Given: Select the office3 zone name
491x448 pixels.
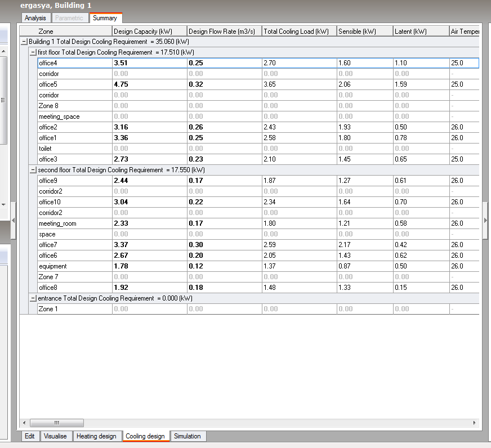Looking at the screenshot, I should click(x=48, y=159).
